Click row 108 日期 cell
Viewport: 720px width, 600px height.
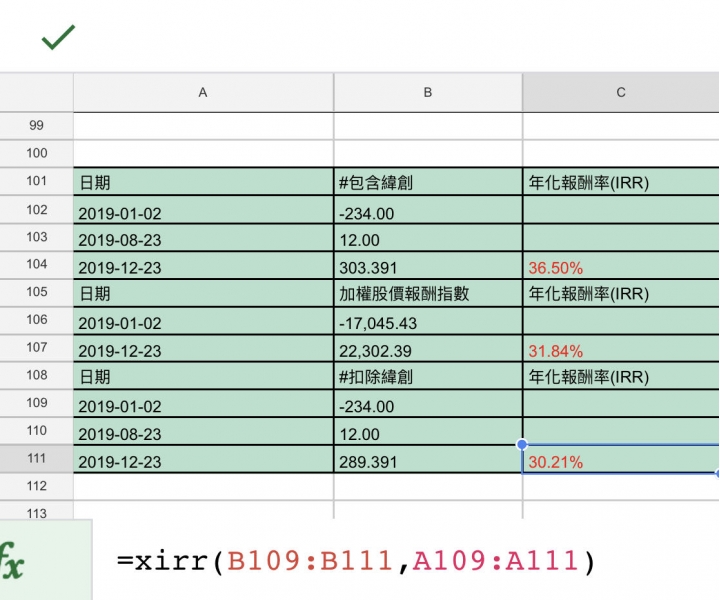pyautogui.click(x=203, y=376)
